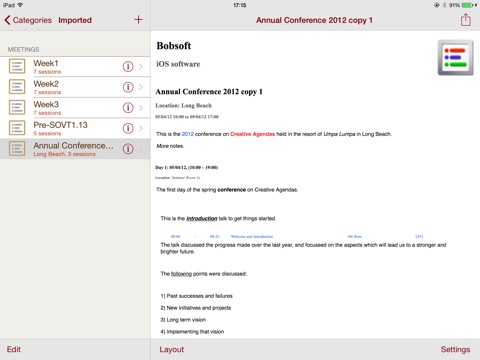Screen dimensions: 480x360
Task: Tap the Edit button at bottom left
Action: click(x=14, y=349)
